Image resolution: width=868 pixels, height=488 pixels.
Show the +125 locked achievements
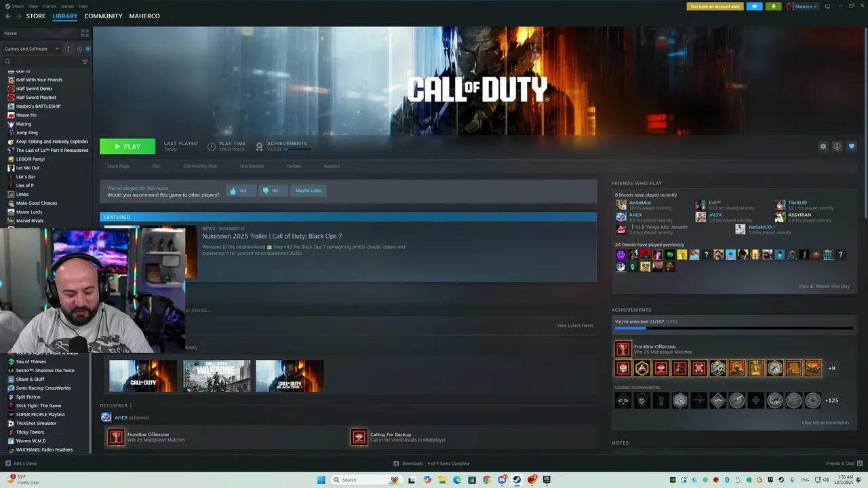[831, 401]
